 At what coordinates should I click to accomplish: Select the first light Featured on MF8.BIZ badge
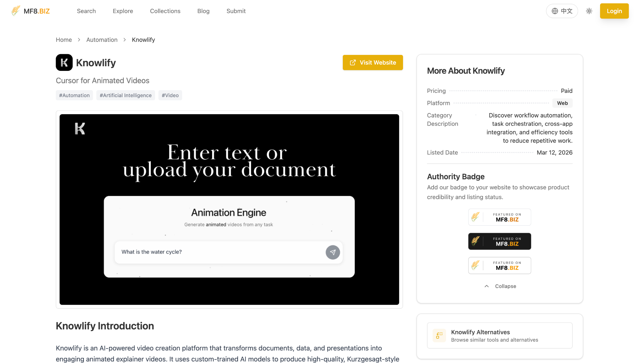pos(500,217)
